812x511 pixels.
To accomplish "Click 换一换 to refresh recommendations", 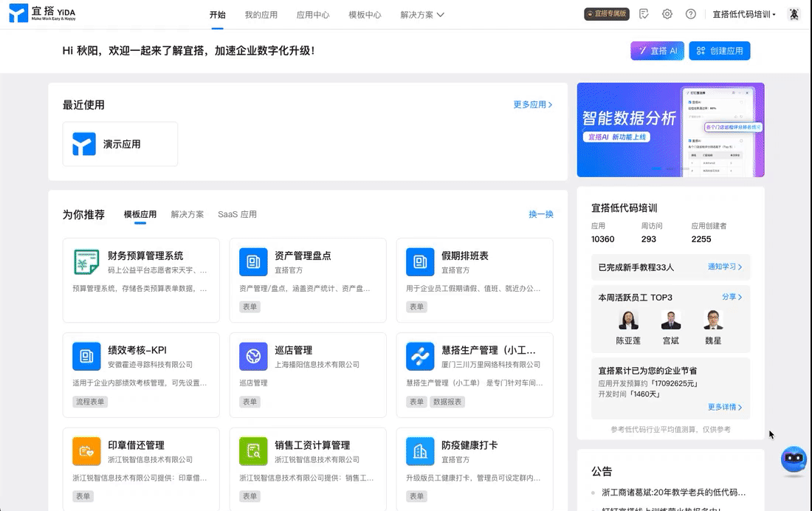I will tap(541, 214).
